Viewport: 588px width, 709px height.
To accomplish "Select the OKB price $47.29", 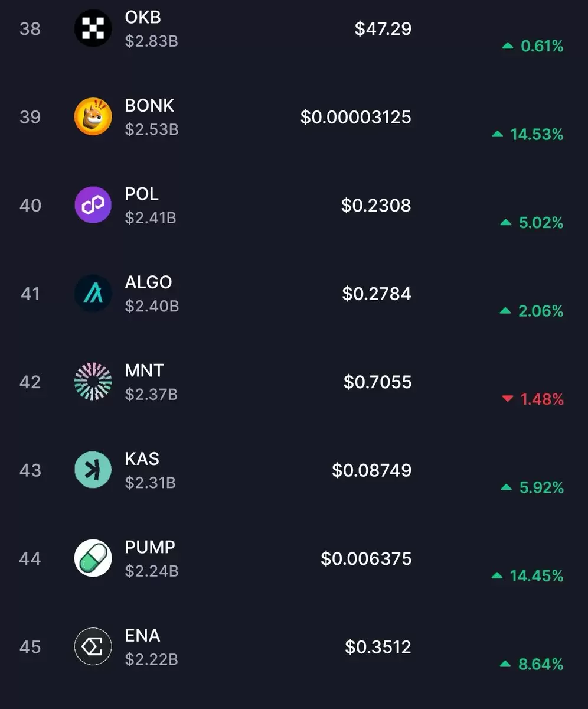I will point(383,28).
